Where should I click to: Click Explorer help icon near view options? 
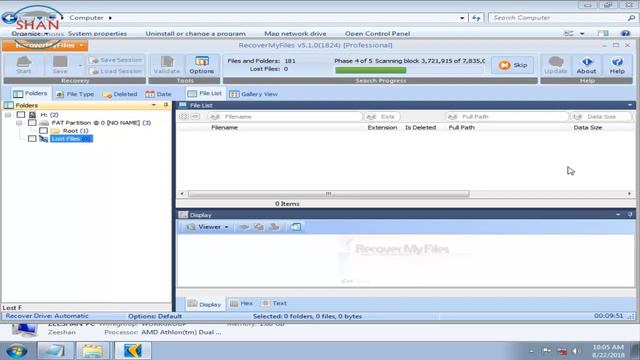point(625,33)
